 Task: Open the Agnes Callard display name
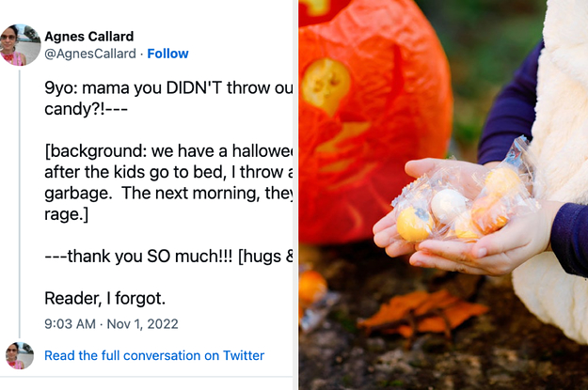[x=89, y=36]
